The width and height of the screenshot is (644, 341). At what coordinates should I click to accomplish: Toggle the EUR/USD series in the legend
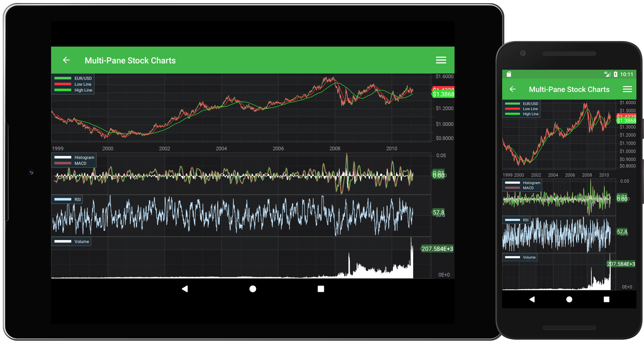[83, 78]
